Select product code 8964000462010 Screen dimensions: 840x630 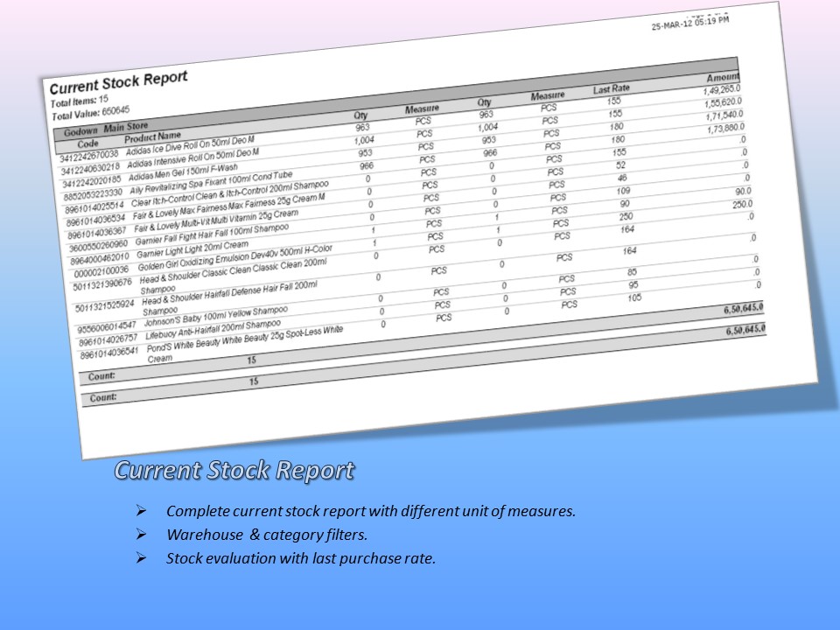pos(100,259)
